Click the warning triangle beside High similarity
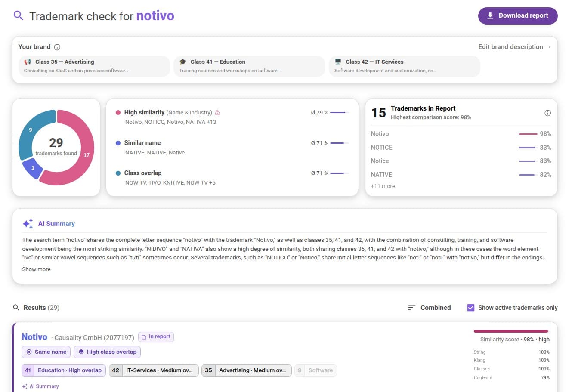572x392 pixels. pyautogui.click(x=217, y=112)
